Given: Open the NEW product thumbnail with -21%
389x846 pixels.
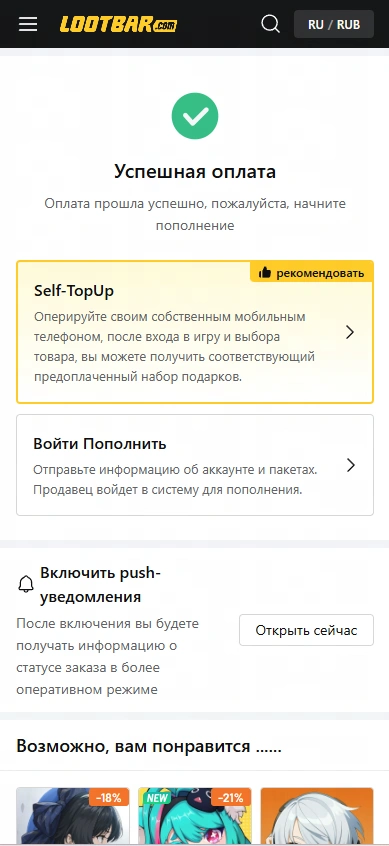Looking at the screenshot, I should (x=195, y=816).
